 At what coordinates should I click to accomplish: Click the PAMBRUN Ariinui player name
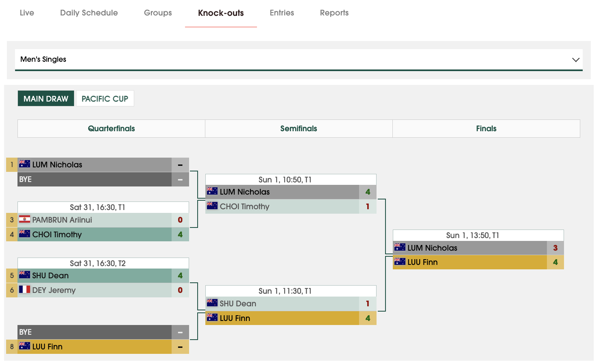(x=62, y=220)
